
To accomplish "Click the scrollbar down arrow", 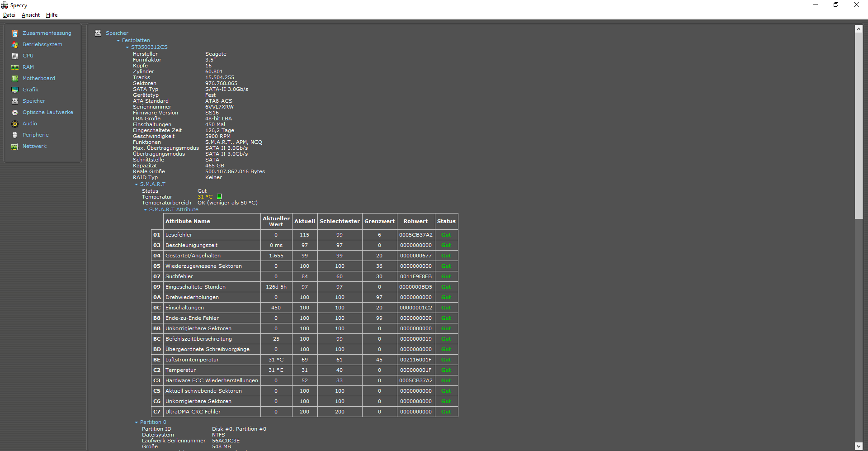I will (859, 446).
